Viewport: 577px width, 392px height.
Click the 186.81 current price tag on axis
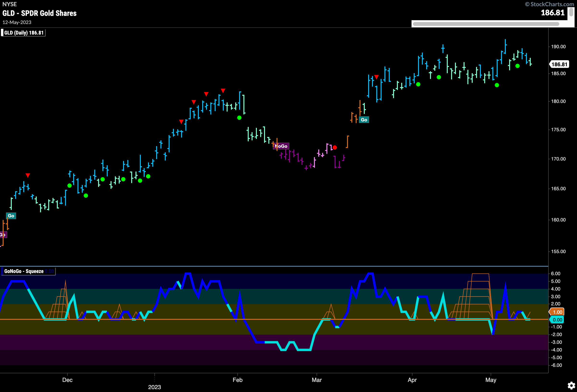559,64
